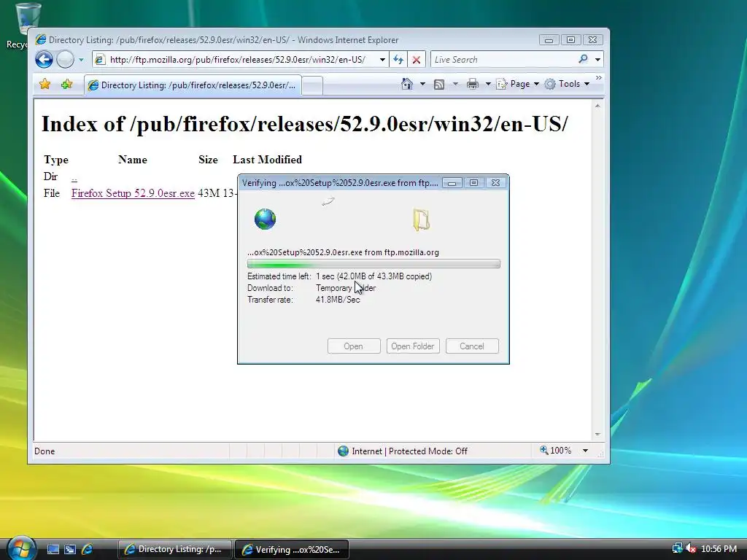Viewport: 747px width, 560px height.
Task: Click the Forward navigation button
Action: (65, 60)
